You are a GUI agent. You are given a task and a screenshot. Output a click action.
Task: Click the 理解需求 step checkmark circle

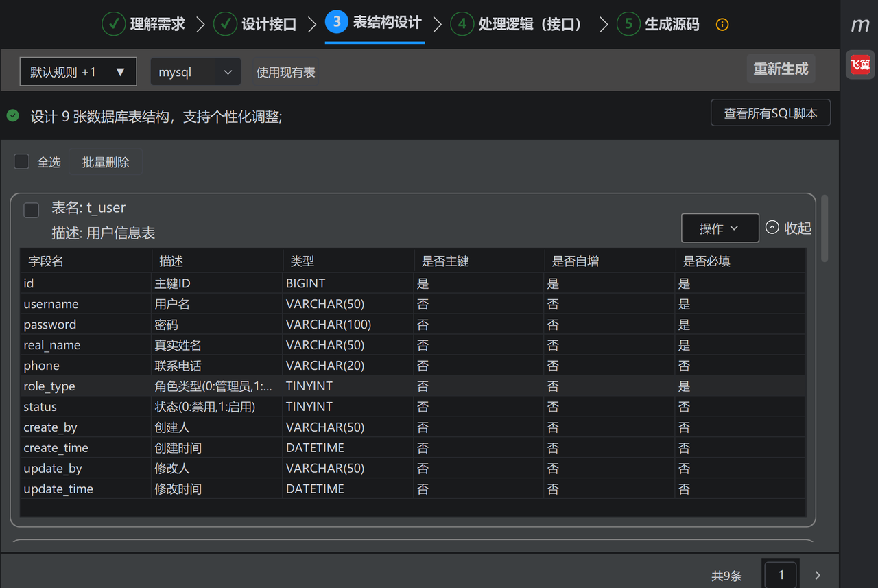[113, 24]
